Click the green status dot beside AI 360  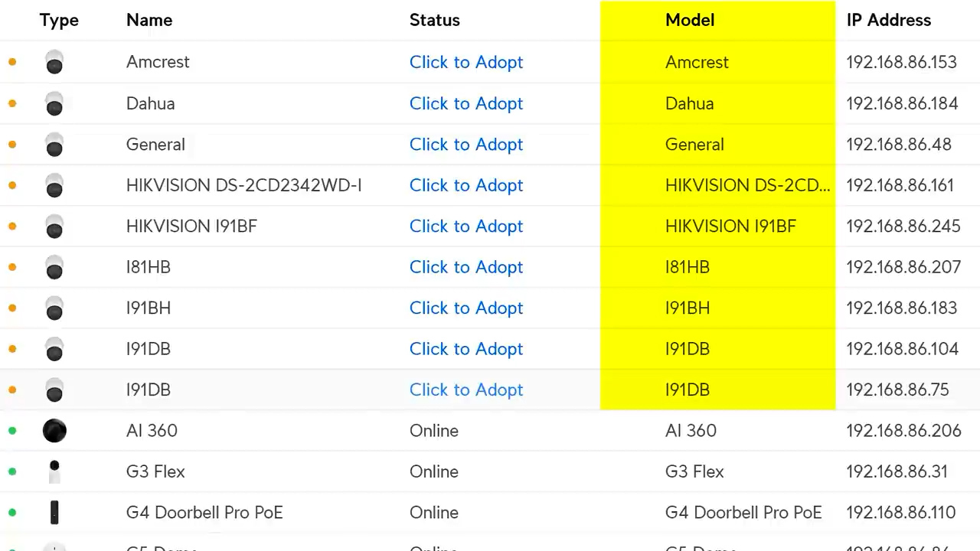(12, 431)
